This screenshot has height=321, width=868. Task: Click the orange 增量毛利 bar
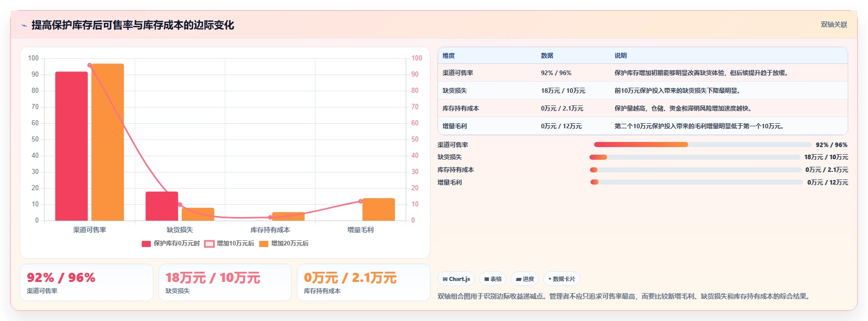pos(378,209)
